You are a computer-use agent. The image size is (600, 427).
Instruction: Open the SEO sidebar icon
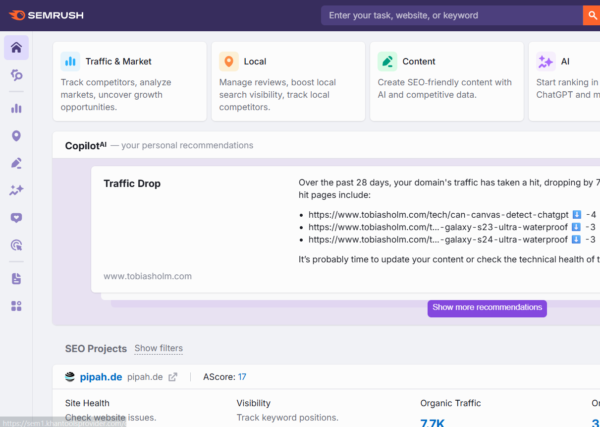[x=16, y=75]
